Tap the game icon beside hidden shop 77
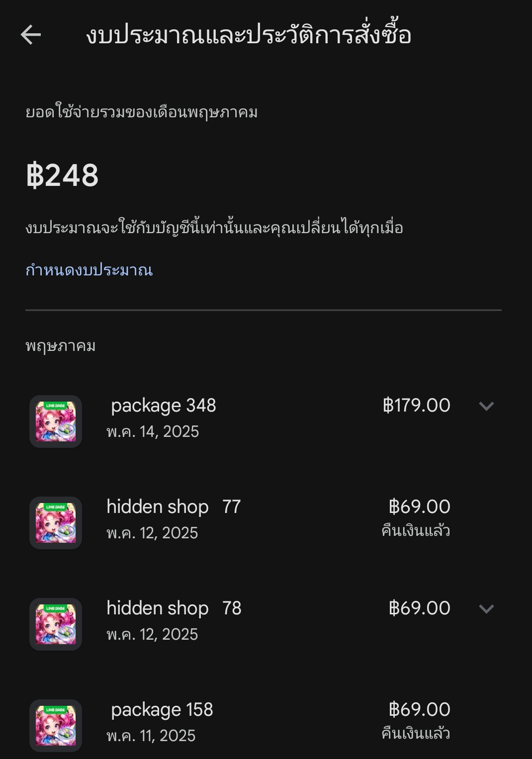This screenshot has width=532, height=759. pyautogui.click(x=56, y=523)
